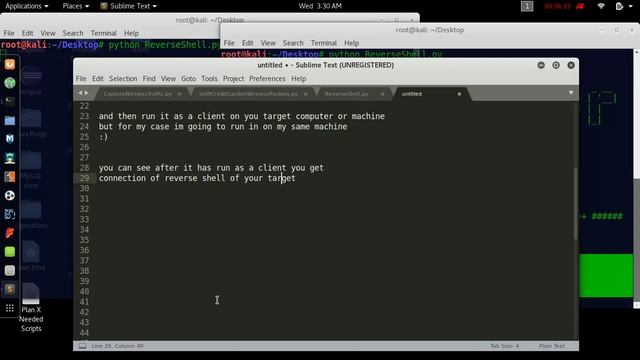The width and height of the screenshot is (640, 360).
Task: Open Search menu in right terminal window
Action: [293, 43]
